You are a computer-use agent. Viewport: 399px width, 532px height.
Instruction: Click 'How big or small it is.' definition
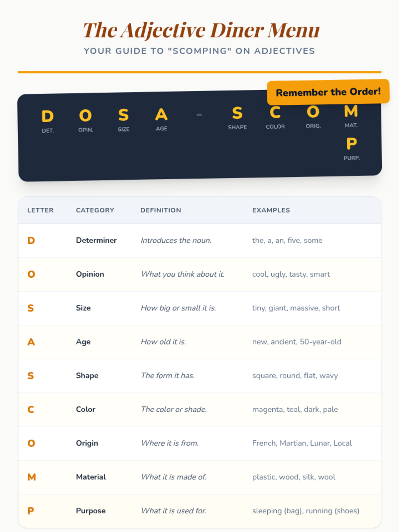(x=178, y=308)
